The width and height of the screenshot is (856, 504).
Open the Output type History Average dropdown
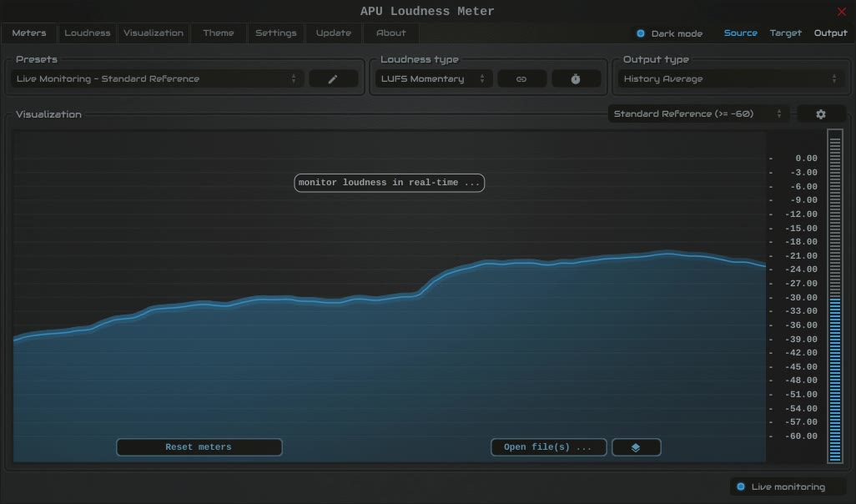pyautogui.click(x=730, y=78)
